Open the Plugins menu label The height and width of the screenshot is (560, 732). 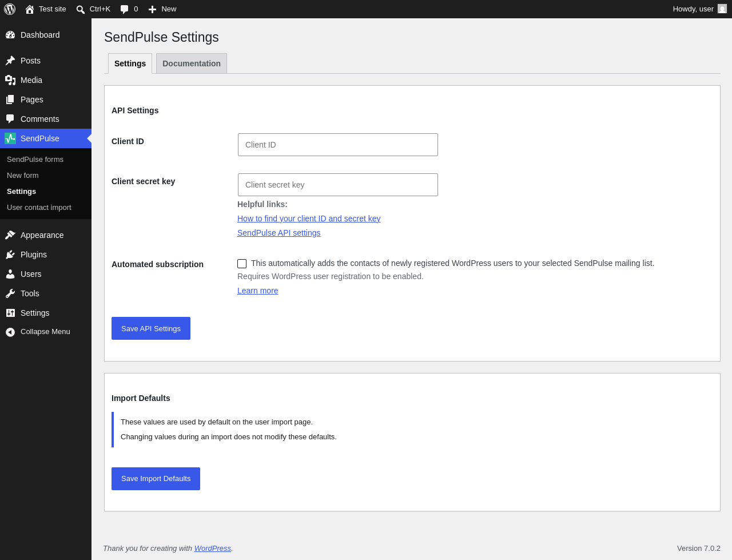pos(34,255)
